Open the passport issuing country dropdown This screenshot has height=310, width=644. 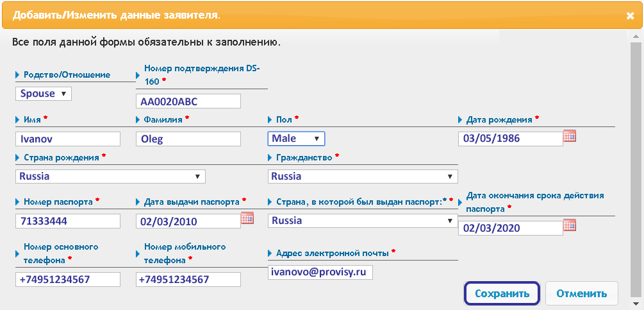[363, 221]
